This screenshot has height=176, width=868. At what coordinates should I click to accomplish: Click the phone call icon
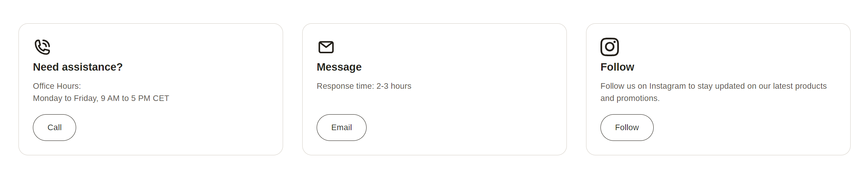(x=42, y=47)
